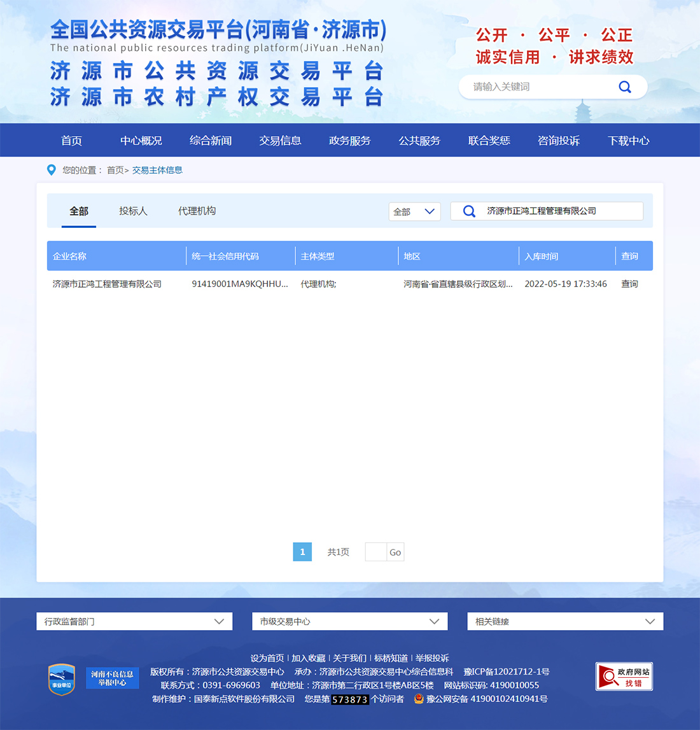Click the police emblem beside 豫公网安备
The width and height of the screenshot is (700, 730).
click(419, 699)
